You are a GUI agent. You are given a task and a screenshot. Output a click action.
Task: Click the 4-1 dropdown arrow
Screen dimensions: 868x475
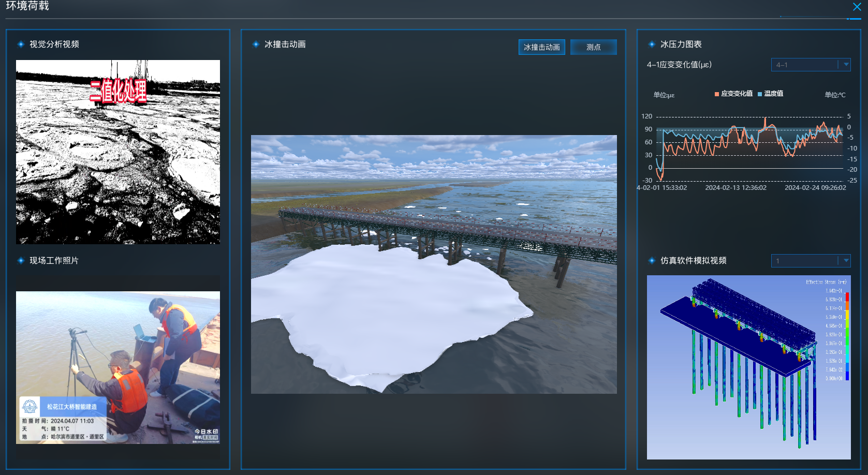pyautogui.click(x=846, y=65)
